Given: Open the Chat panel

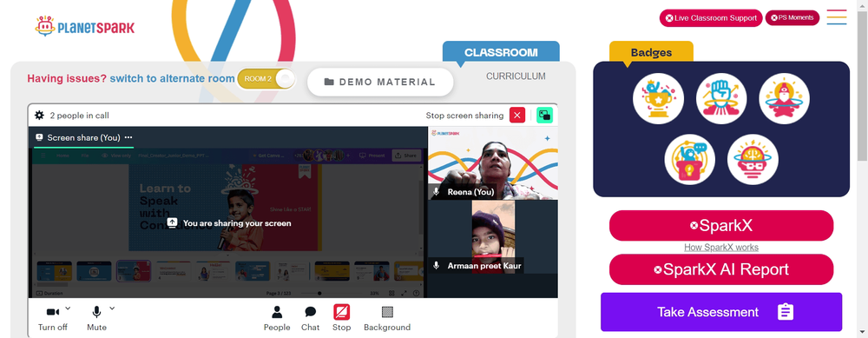Looking at the screenshot, I should (310, 319).
